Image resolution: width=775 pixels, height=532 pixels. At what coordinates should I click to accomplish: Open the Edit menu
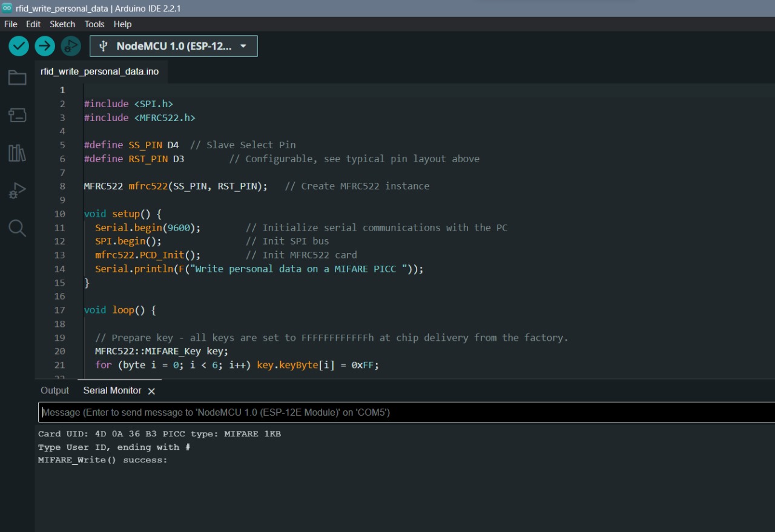33,24
